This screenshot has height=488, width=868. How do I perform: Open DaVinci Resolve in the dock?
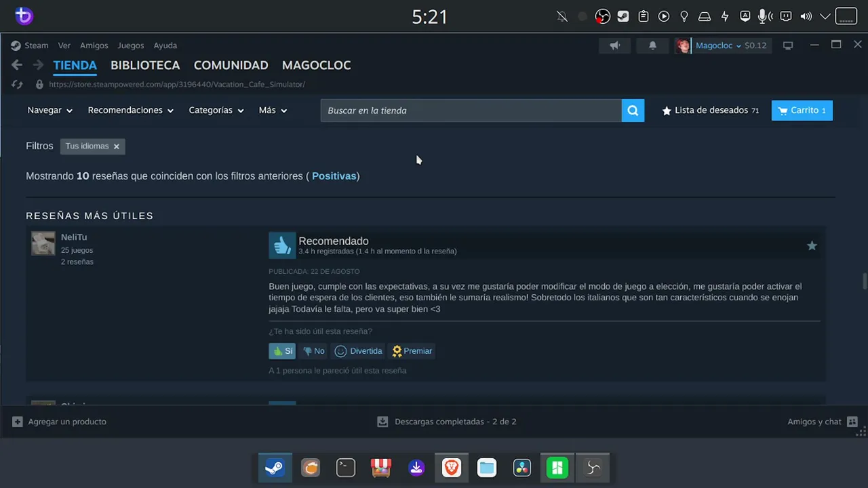click(x=522, y=468)
